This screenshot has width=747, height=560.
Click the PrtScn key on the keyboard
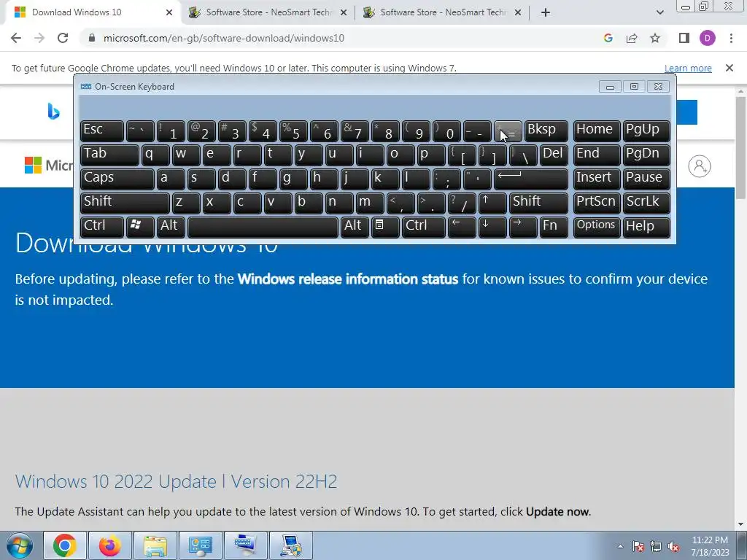[597, 203]
